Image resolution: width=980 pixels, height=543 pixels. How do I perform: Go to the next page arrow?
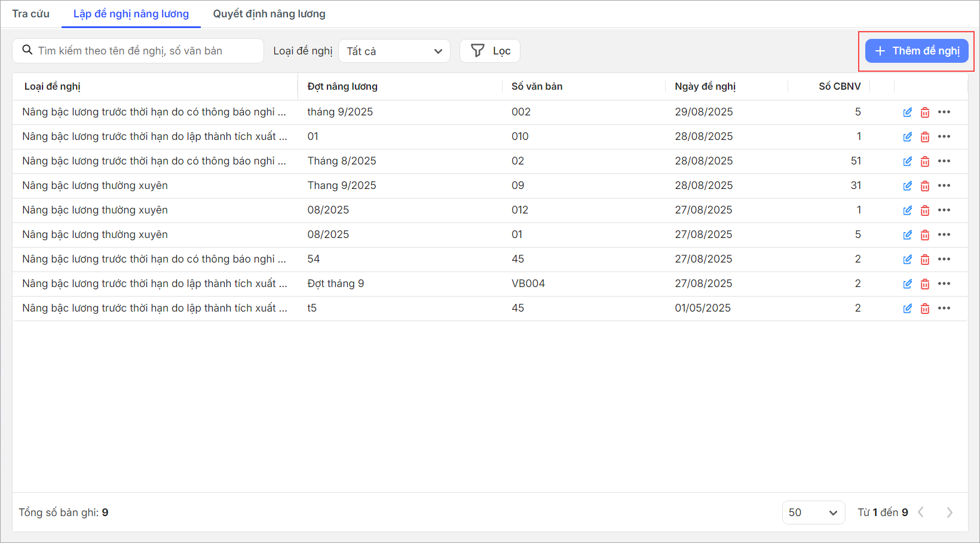click(950, 513)
